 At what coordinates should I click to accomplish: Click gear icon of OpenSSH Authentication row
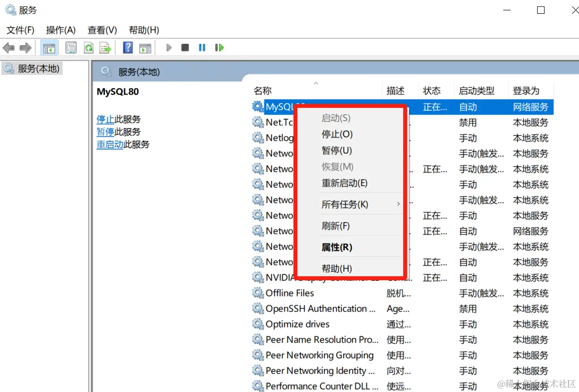tap(258, 308)
